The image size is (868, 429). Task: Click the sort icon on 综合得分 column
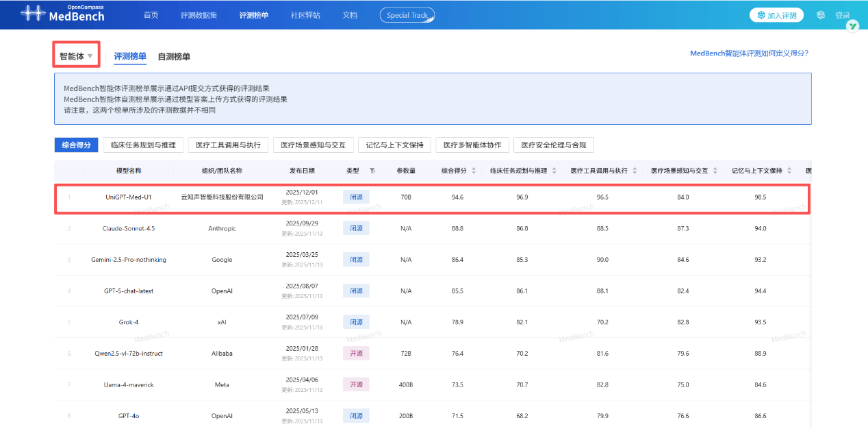pyautogui.click(x=472, y=171)
